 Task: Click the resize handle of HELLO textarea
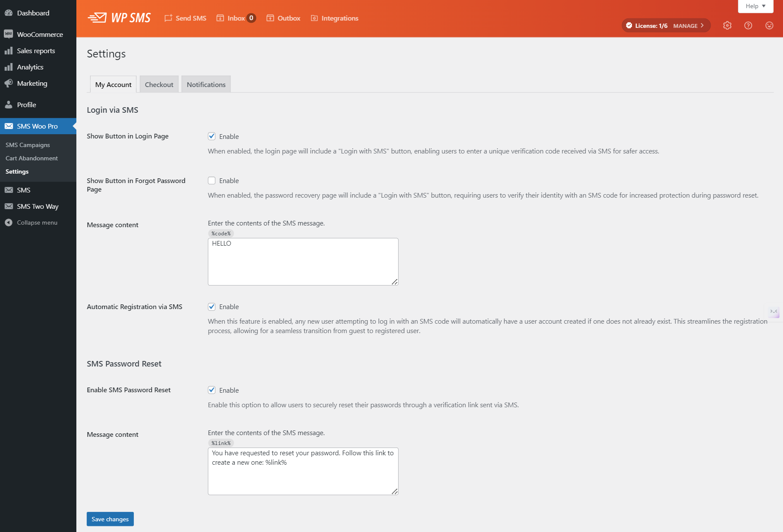(x=395, y=282)
